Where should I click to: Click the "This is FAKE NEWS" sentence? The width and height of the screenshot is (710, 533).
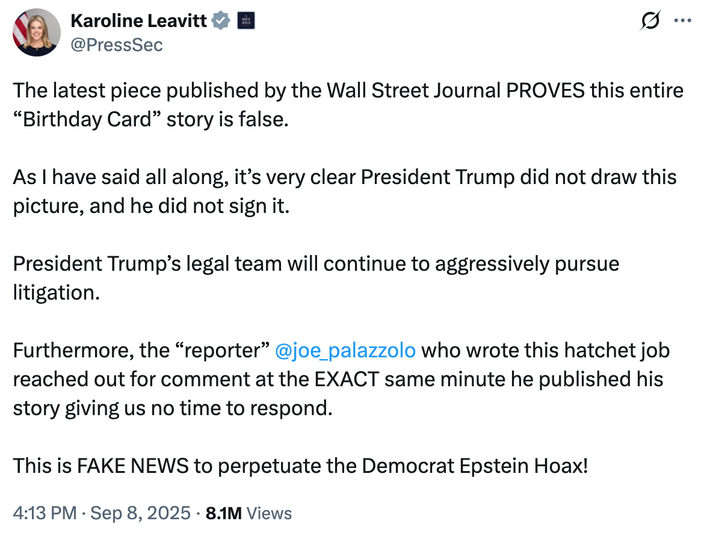pyautogui.click(x=301, y=466)
